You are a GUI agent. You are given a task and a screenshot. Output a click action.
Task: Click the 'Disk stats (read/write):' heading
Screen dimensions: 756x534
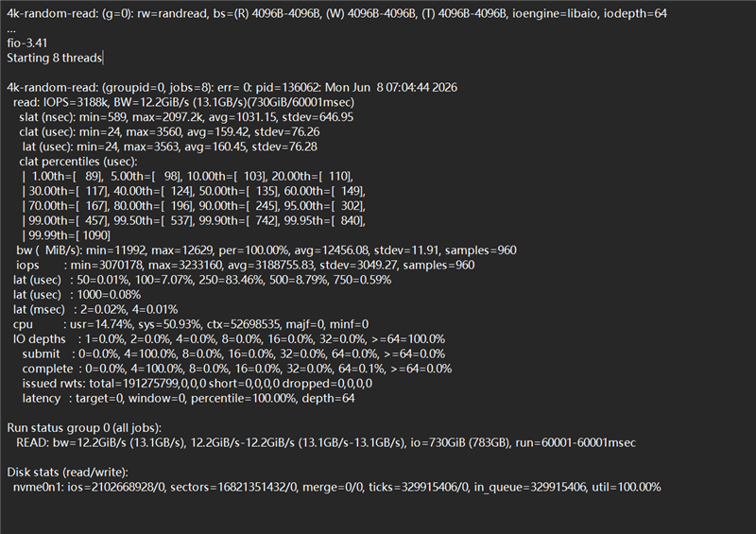click(x=67, y=473)
